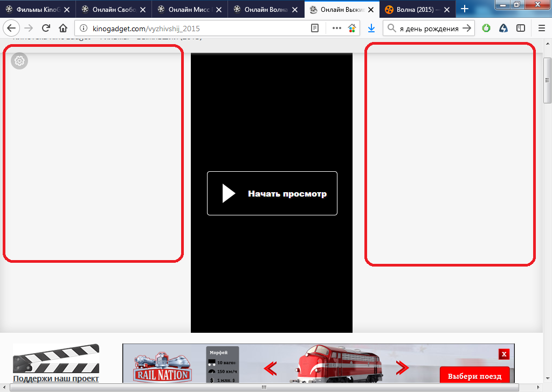Reload the current page

[46, 28]
